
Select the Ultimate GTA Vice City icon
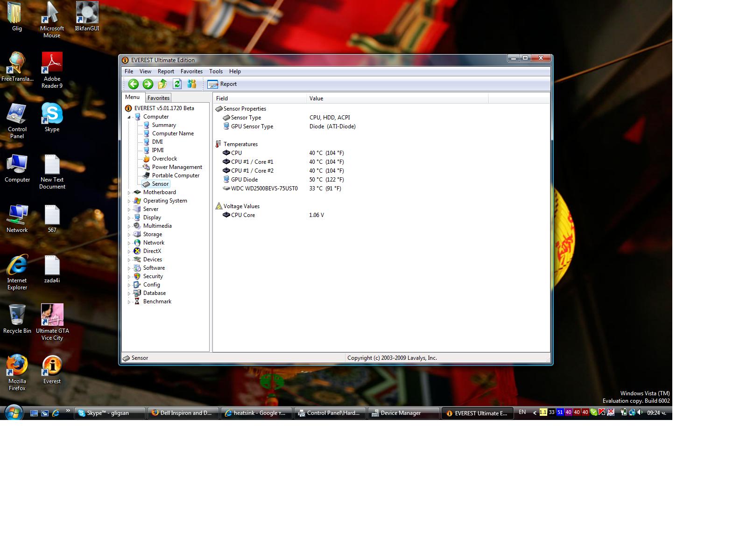[52, 322]
